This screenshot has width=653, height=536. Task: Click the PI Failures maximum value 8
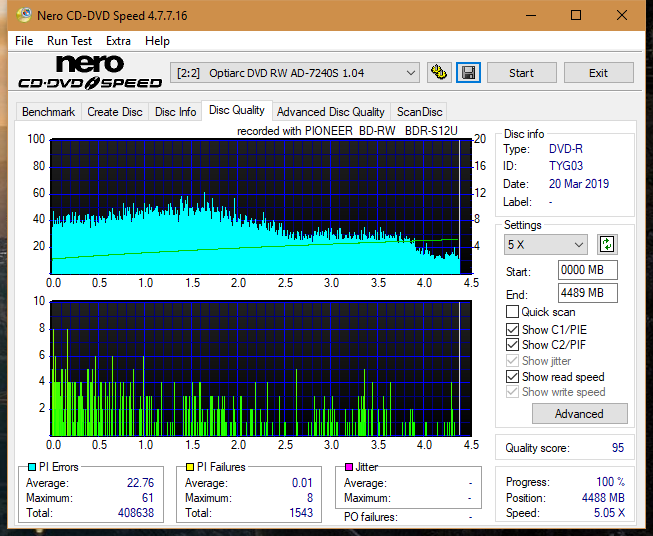point(310,498)
